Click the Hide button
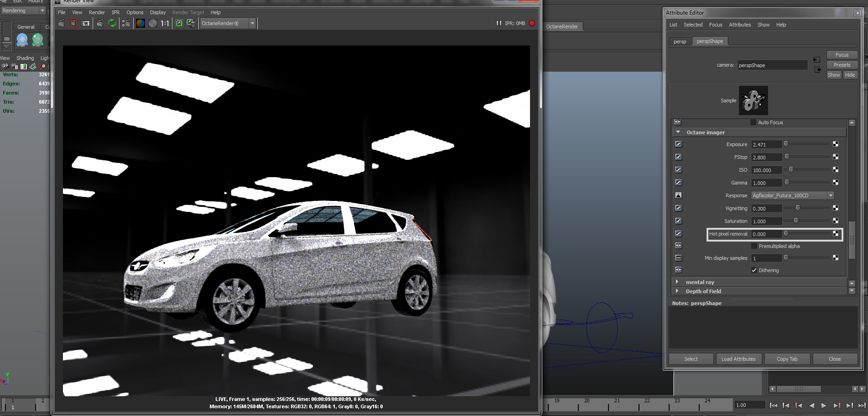This screenshot has width=868, height=416. tap(850, 75)
